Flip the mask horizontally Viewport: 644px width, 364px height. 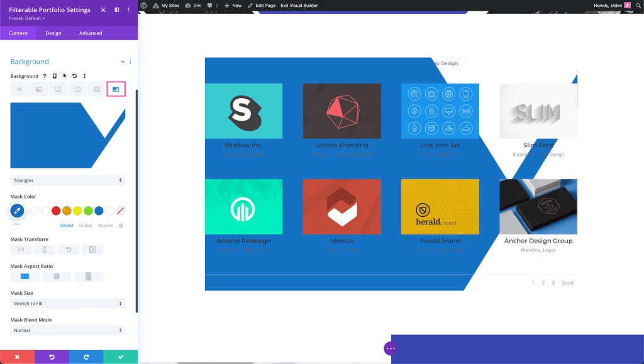[x=21, y=250]
